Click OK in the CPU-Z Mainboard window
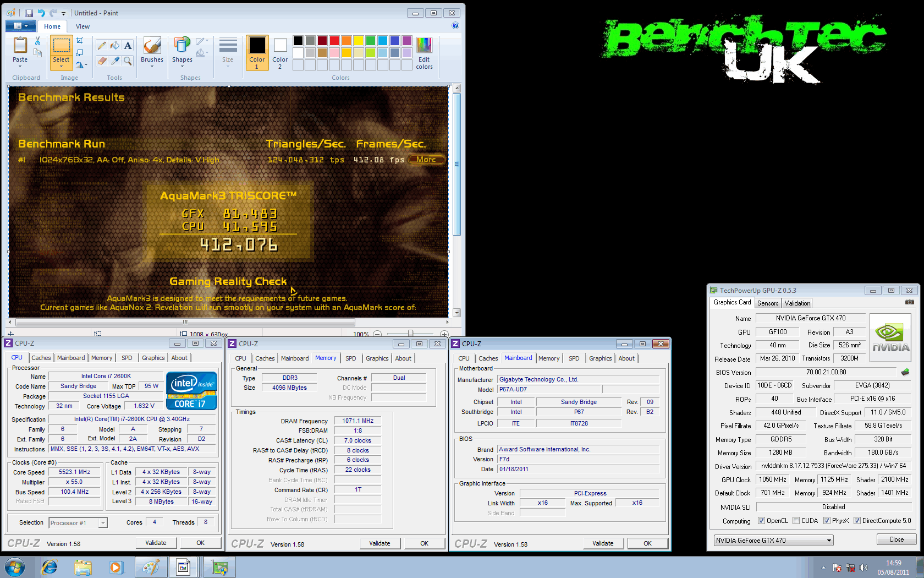Image resolution: width=924 pixels, height=578 pixels. coord(648,543)
